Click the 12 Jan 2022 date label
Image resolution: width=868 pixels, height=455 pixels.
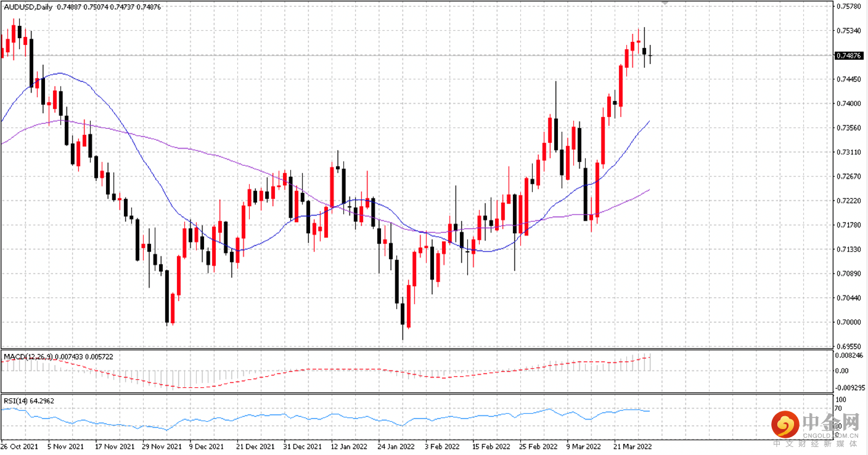point(348,446)
